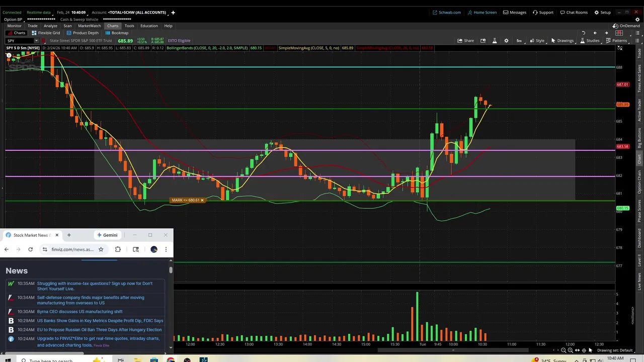Zoom in the chart with plus magnifier
The height and width of the screenshot is (362, 644).
[570, 350]
